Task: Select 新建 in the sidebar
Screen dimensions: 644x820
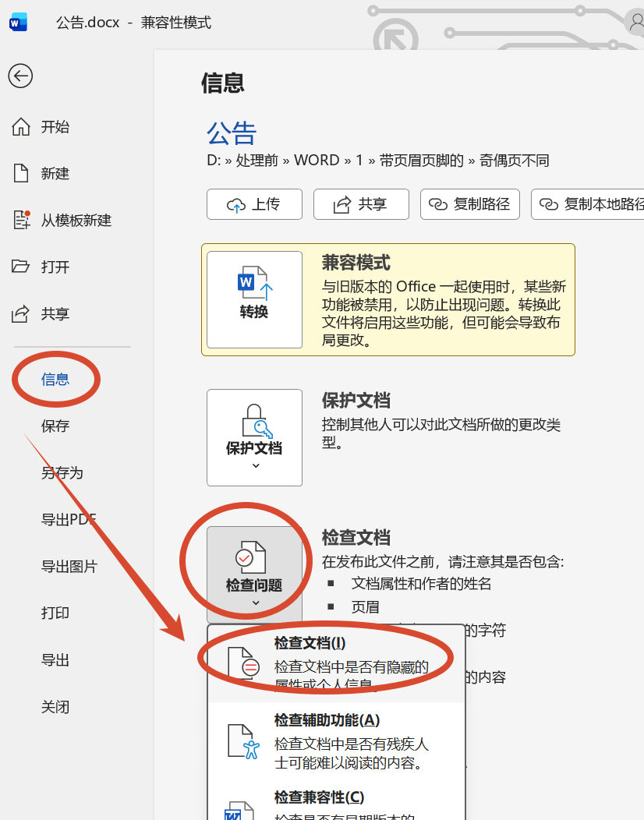Action: coord(55,173)
